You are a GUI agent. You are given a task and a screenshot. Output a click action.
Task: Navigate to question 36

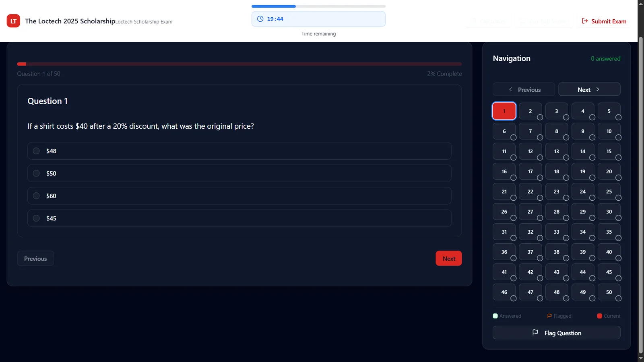pyautogui.click(x=504, y=252)
